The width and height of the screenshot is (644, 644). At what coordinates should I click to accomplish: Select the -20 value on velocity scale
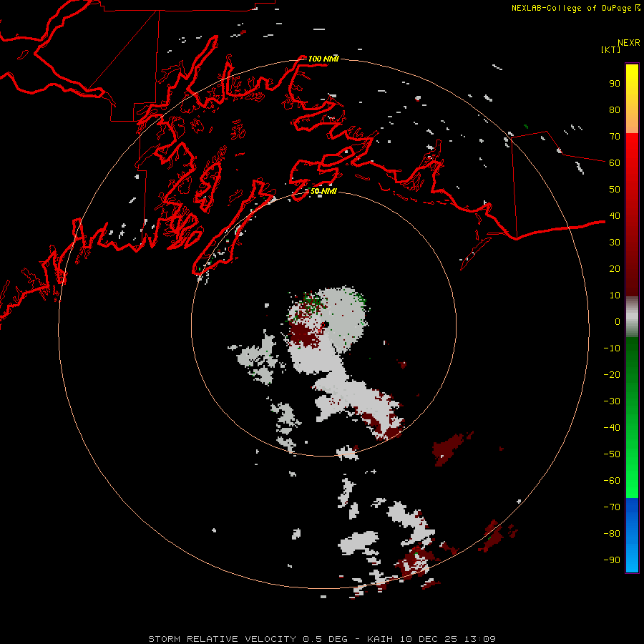click(x=612, y=374)
